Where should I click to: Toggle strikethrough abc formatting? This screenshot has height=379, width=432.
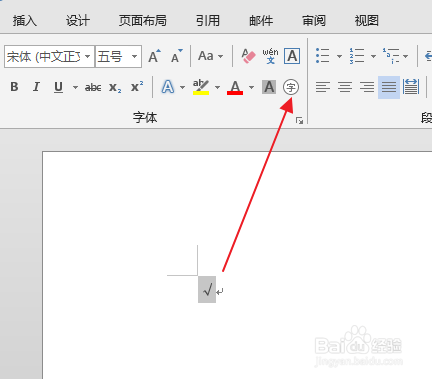pos(93,87)
